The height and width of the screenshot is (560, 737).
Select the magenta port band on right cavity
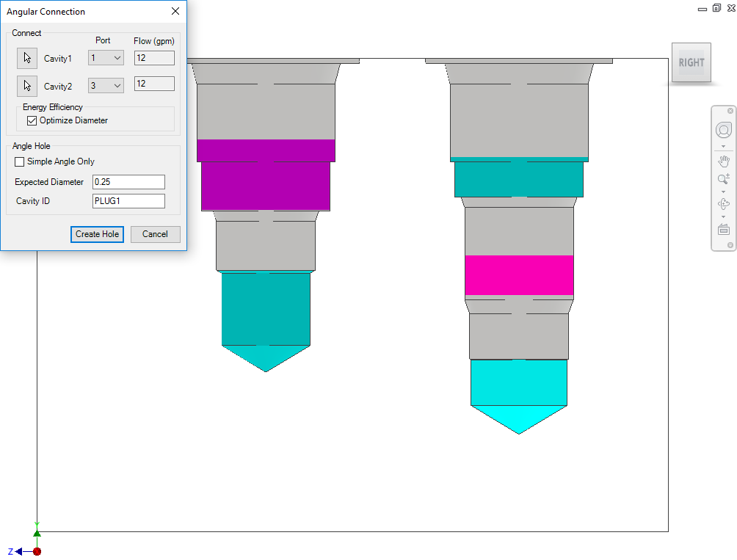519,275
